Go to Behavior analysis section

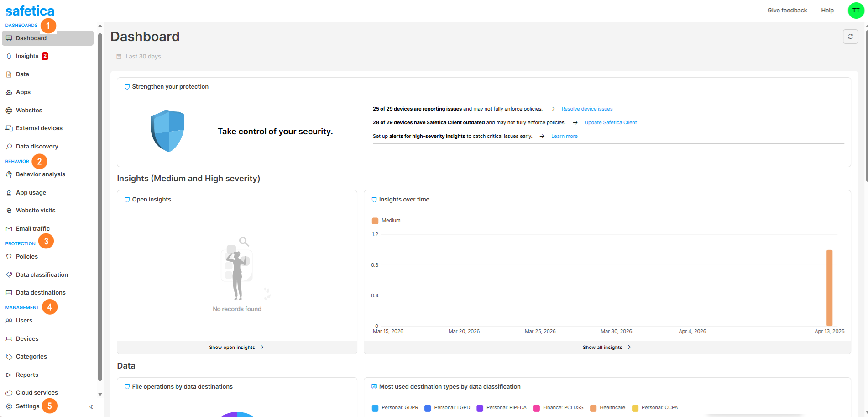(x=40, y=174)
